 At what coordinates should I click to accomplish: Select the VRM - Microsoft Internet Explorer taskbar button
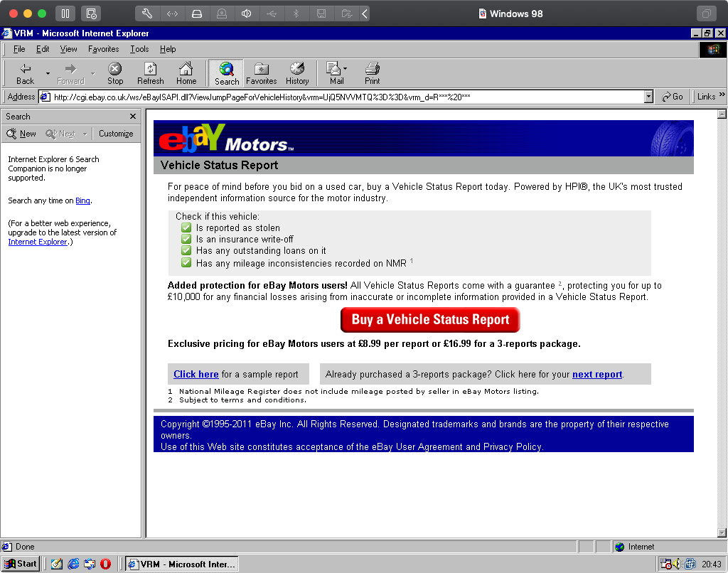pyautogui.click(x=182, y=564)
